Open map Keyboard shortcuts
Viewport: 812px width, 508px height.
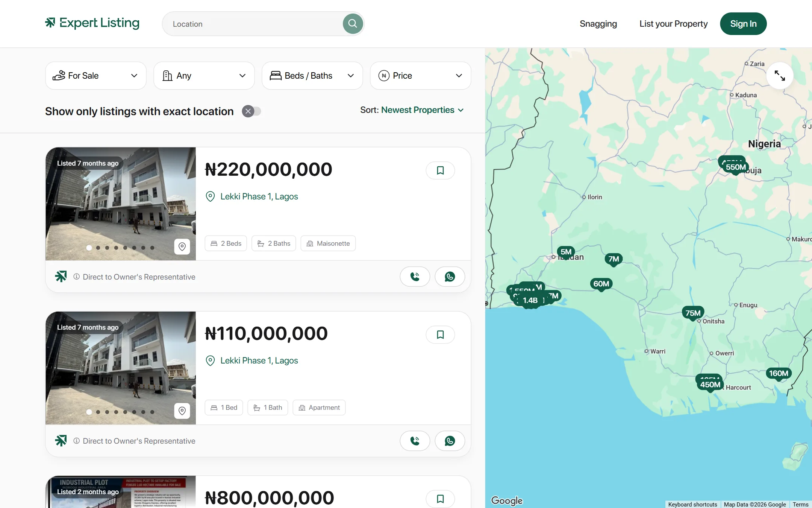pos(692,504)
